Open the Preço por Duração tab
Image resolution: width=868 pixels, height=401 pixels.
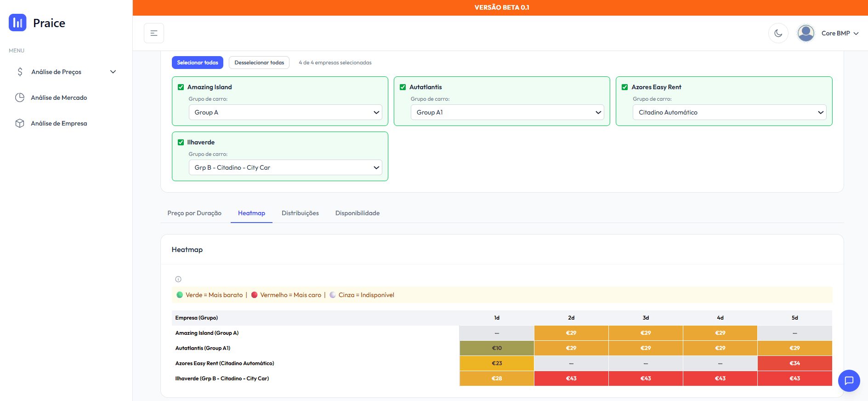(194, 213)
